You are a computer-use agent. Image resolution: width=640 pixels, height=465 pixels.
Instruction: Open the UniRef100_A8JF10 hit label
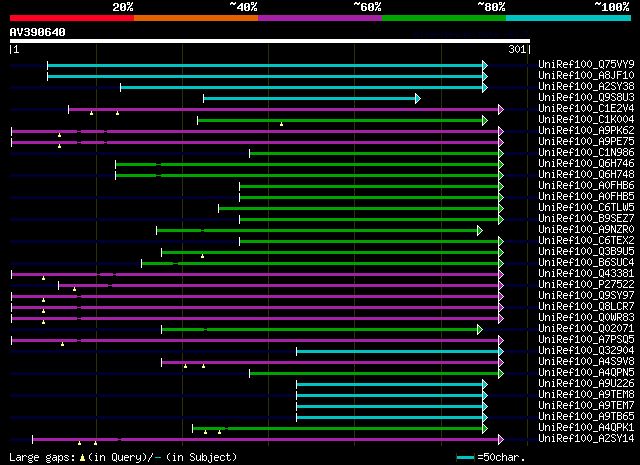click(586, 75)
